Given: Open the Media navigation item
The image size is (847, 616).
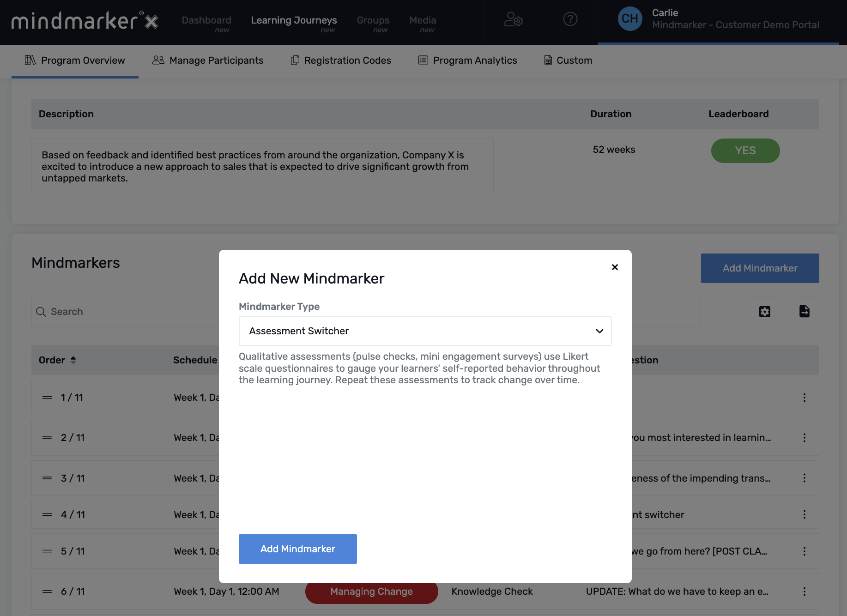Looking at the screenshot, I should pos(423,20).
